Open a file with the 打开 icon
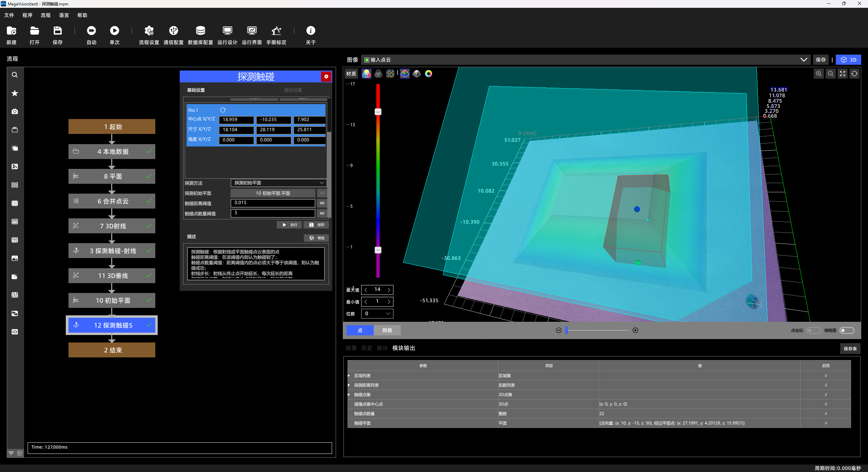 coord(35,31)
